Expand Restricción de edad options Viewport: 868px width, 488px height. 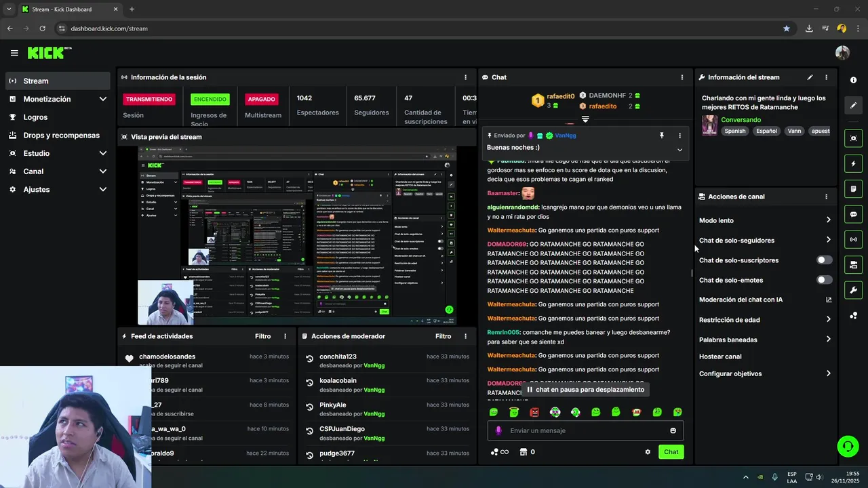[828, 319]
